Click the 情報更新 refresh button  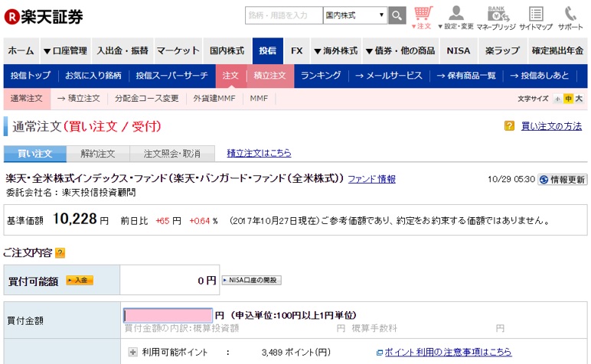tap(563, 180)
